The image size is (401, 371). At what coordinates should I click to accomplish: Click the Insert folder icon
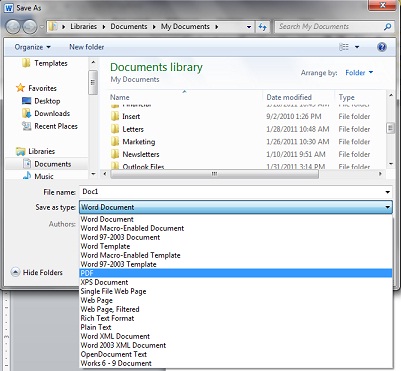(115, 116)
